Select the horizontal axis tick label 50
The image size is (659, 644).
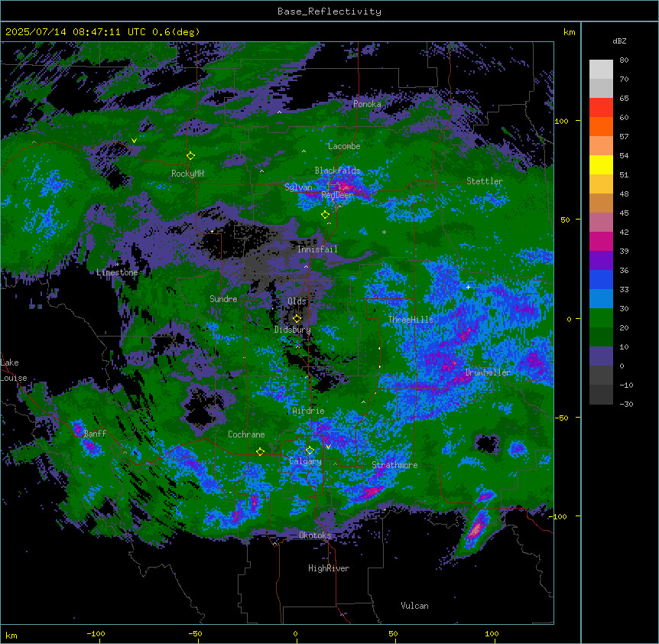pos(393,633)
